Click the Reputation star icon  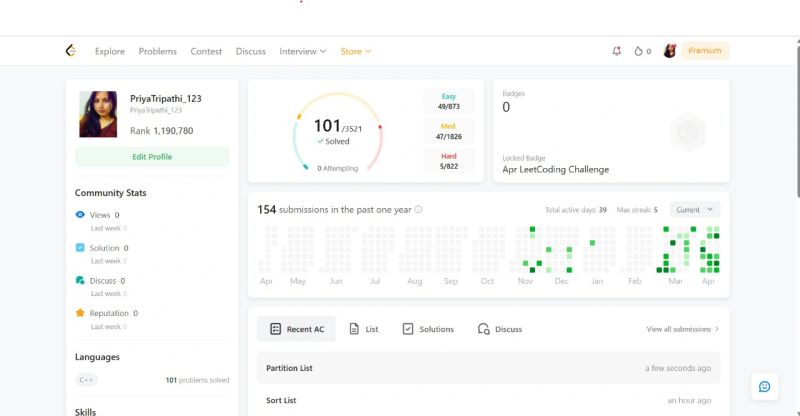(80, 312)
